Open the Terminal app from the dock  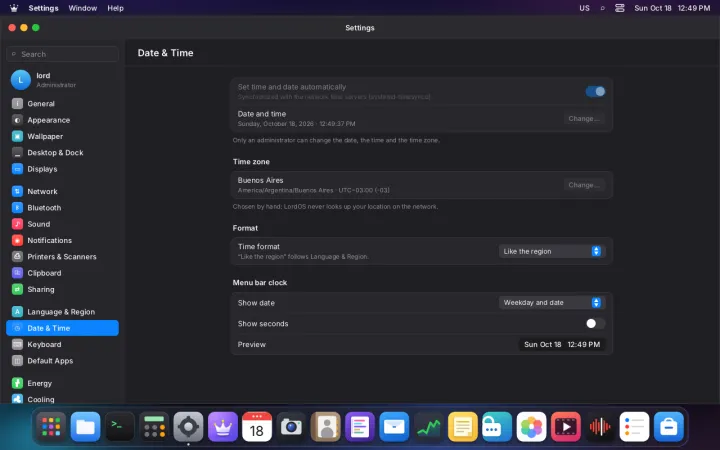pyautogui.click(x=120, y=427)
